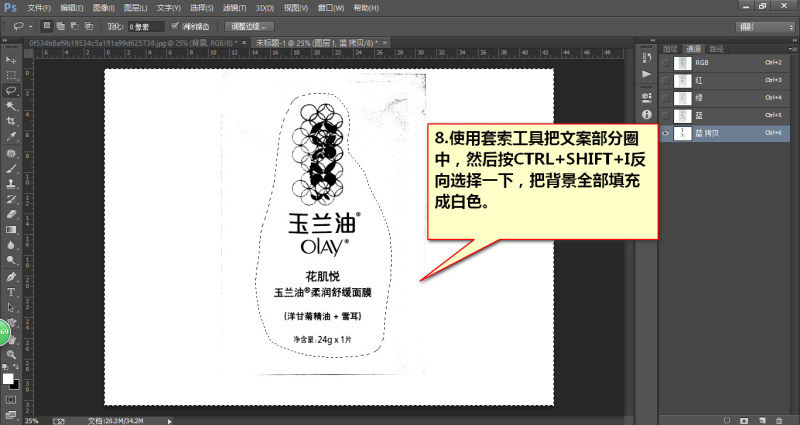Select the Pen tool
Image resolution: width=800 pixels, height=425 pixels.
click(x=11, y=277)
